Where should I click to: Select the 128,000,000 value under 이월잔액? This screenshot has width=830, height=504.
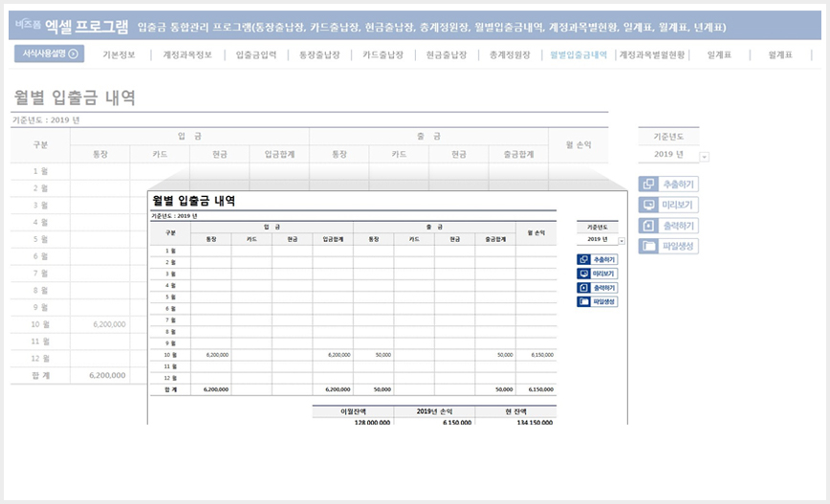pos(372,422)
